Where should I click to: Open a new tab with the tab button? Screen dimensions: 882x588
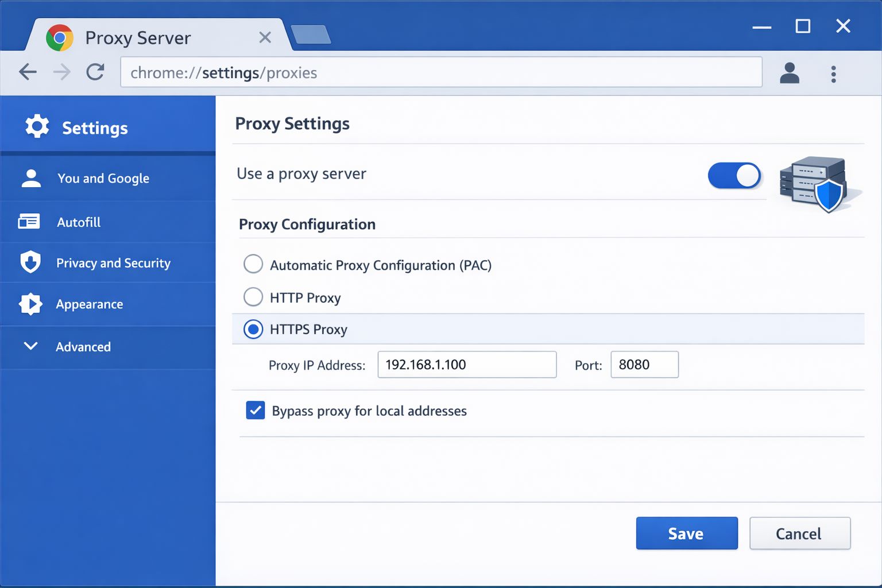click(x=311, y=35)
